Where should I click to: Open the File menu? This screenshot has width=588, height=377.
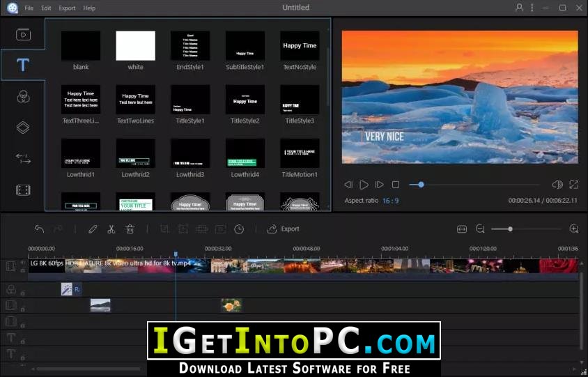click(x=29, y=8)
